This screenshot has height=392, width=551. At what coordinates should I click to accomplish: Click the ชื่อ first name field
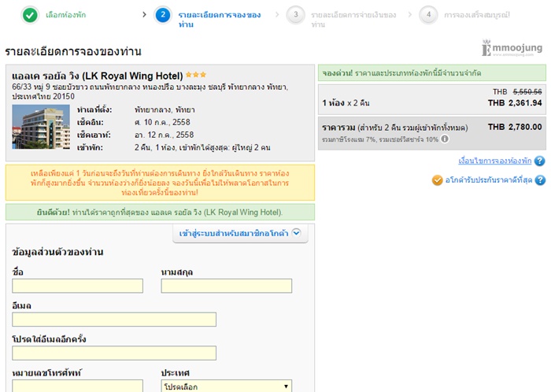(x=78, y=286)
